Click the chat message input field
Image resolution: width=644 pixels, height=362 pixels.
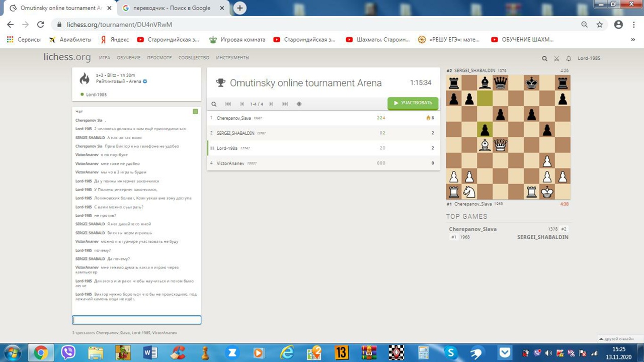tap(136, 320)
